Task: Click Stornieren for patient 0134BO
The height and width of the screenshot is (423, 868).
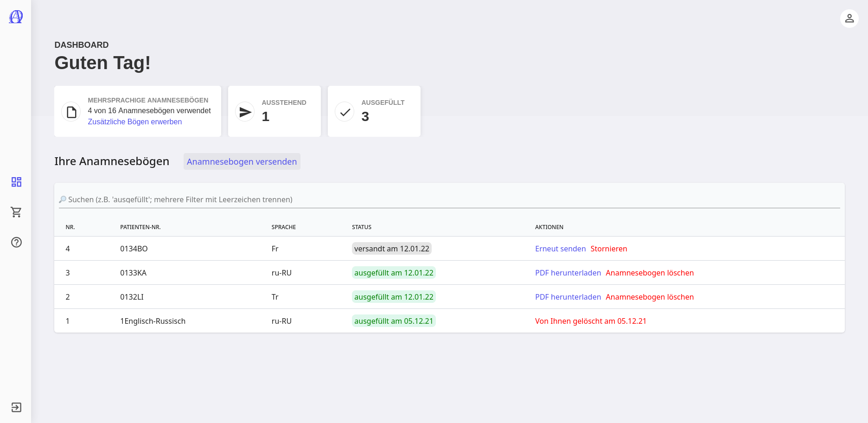Action: point(608,249)
